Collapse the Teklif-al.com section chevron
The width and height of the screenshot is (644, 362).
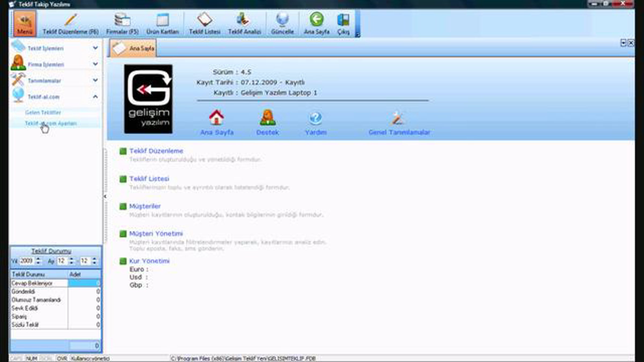(95, 97)
